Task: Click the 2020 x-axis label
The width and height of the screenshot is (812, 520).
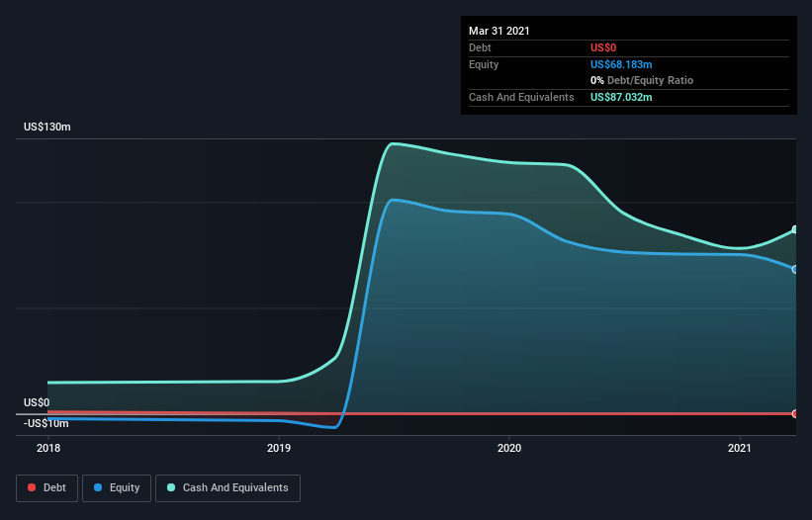Action: (509, 448)
